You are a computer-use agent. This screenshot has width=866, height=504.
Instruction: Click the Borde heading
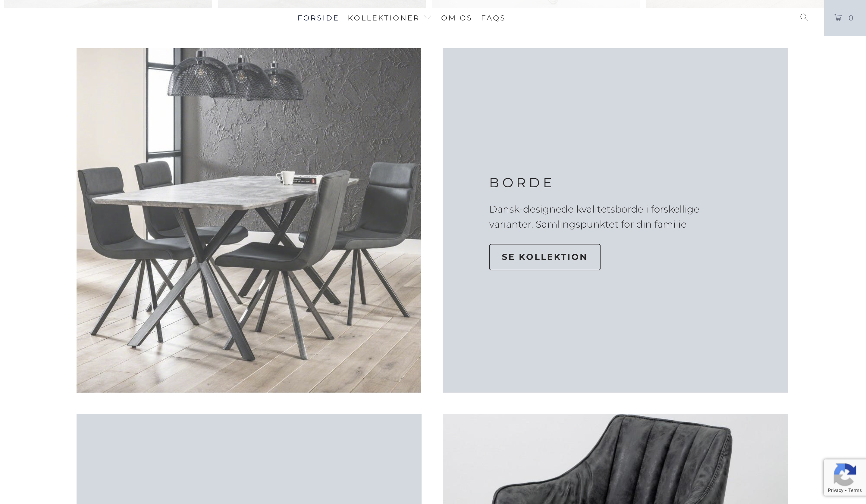(x=520, y=183)
